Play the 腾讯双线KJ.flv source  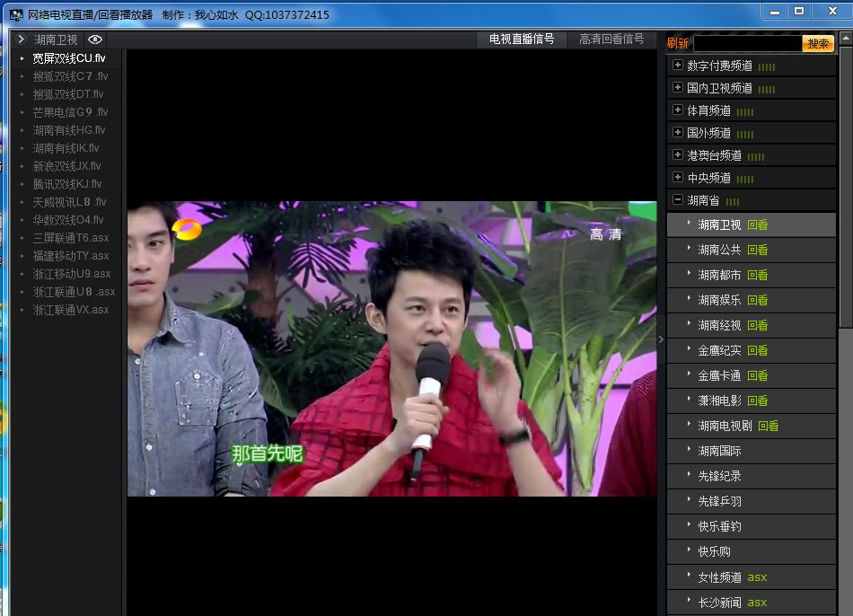tap(67, 184)
